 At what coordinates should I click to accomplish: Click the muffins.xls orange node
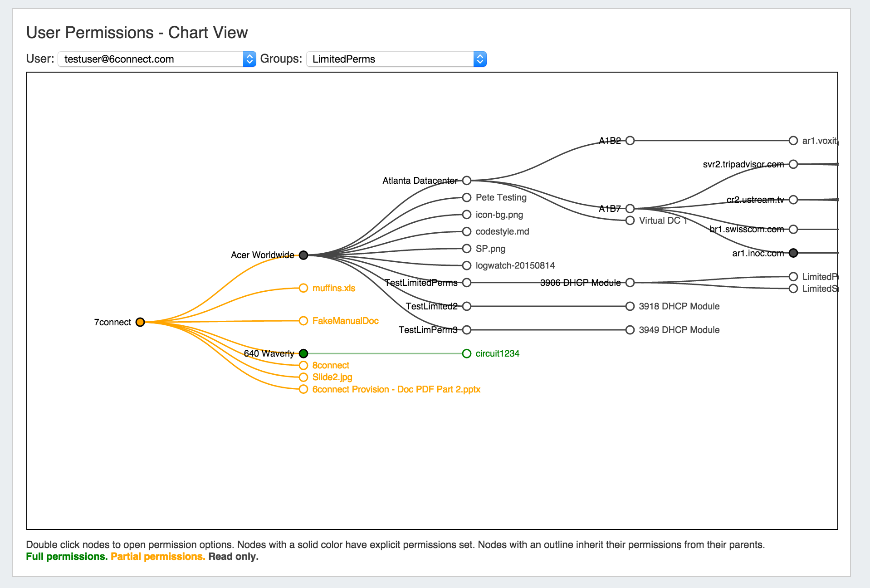click(x=303, y=288)
